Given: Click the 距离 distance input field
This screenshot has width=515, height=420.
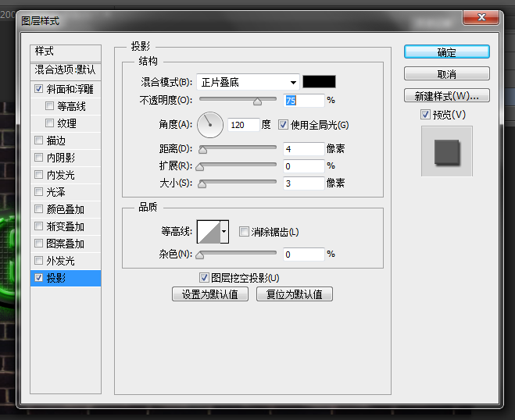Looking at the screenshot, I should [x=303, y=149].
